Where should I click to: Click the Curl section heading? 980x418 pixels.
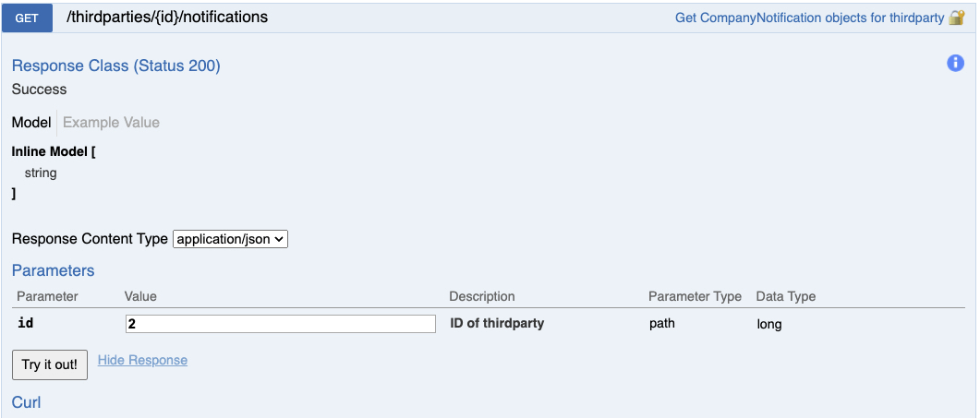[x=26, y=402]
